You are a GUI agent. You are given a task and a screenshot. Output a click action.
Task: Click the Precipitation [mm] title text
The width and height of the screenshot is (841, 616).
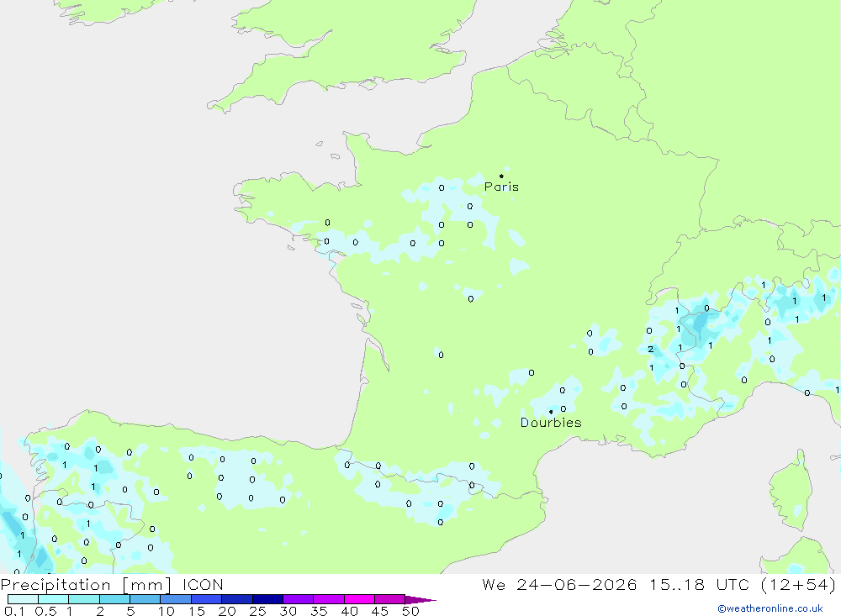86,584
